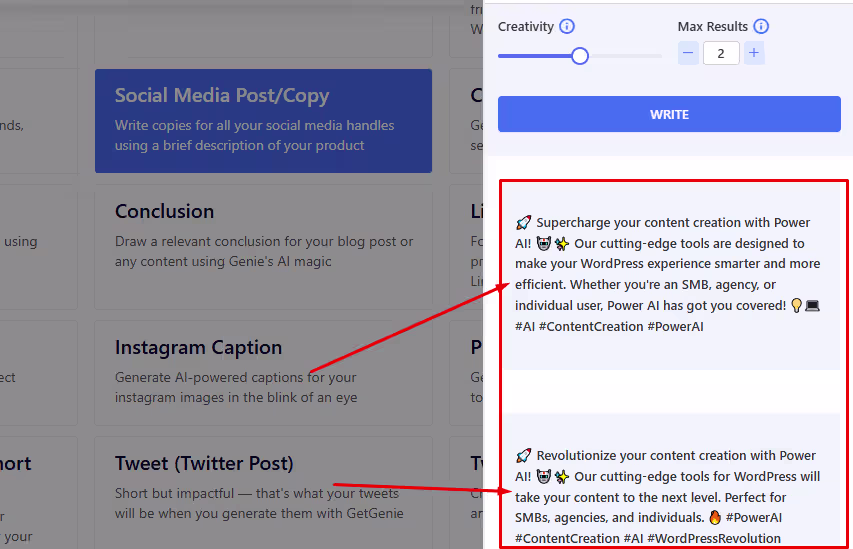Increase Max Results with plus button
The width and height of the screenshot is (853, 549).
tap(754, 53)
